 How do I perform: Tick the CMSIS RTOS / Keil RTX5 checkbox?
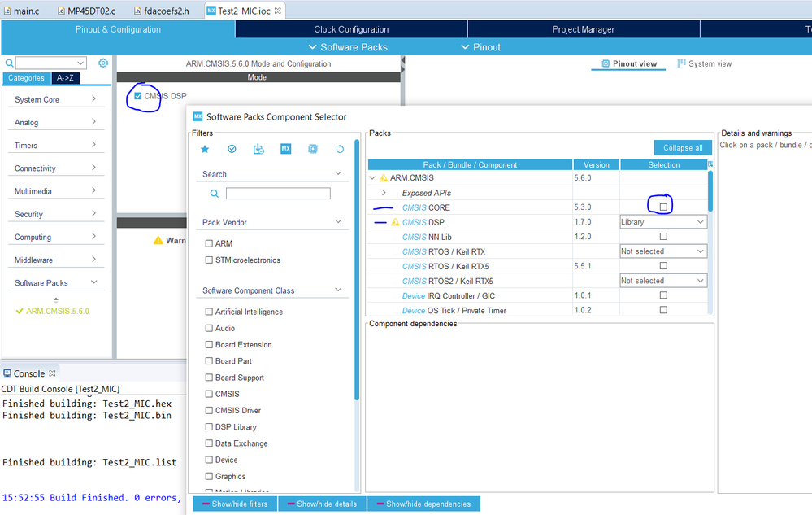click(663, 266)
